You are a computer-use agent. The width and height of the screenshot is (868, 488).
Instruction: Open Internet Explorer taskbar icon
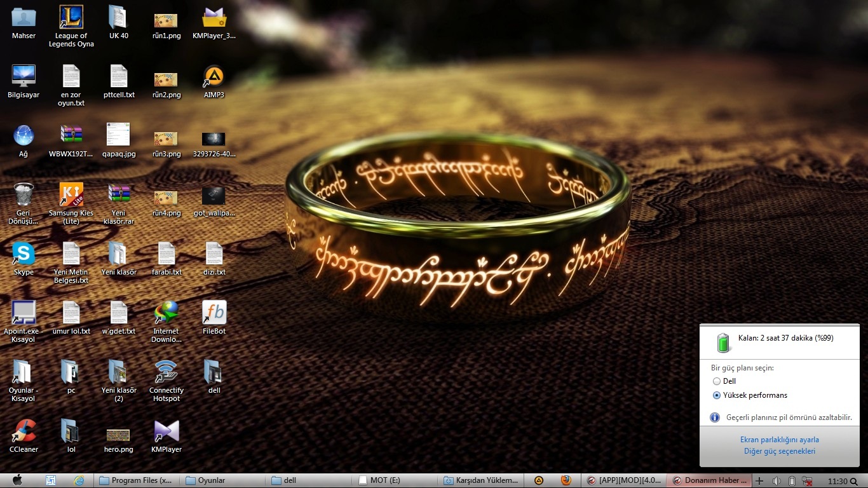pyautogui.click(x=79, y=480)
